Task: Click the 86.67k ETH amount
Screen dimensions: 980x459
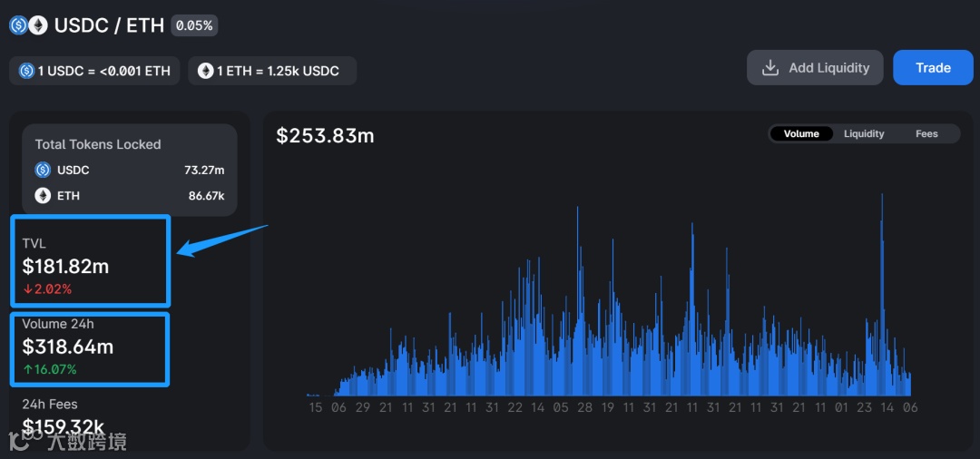Action: pyautogui.click(x=206, y=196)
